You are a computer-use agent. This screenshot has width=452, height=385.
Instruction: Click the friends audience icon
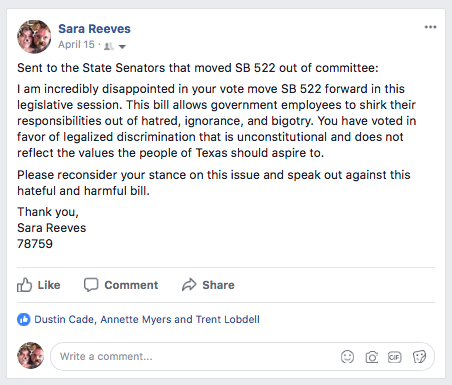point(109,46)
